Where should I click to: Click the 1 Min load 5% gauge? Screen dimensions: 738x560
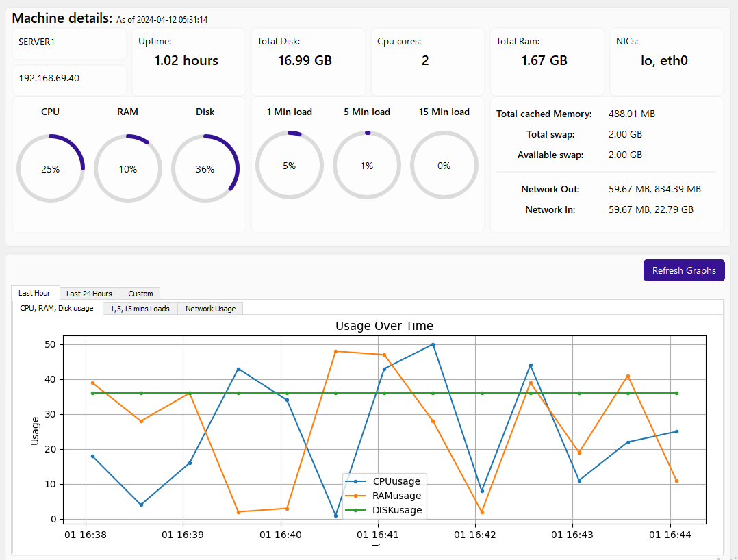(x=290, y=165)
